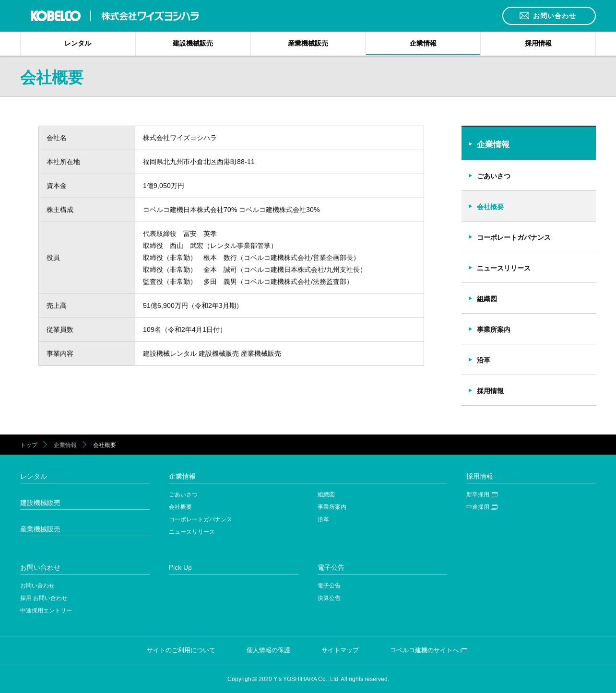Click the footer 企業情報 heading link
Viewport: 616px width, 693px height.
click(x=182, y=476)
